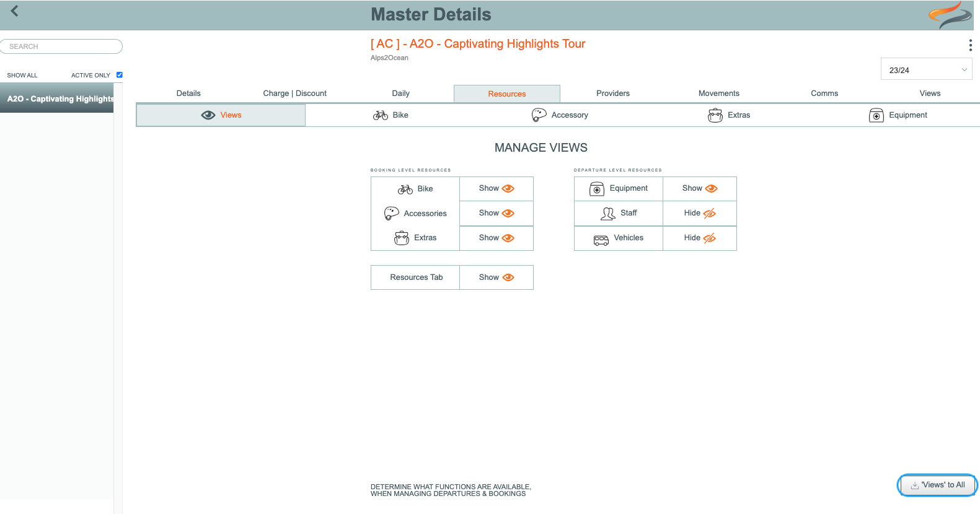
Task: Open the Providers tab
Action: (613, 94)
